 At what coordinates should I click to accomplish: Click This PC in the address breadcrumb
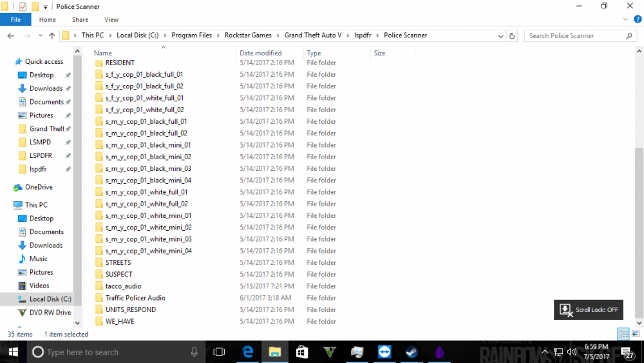[x=92, y=35]
